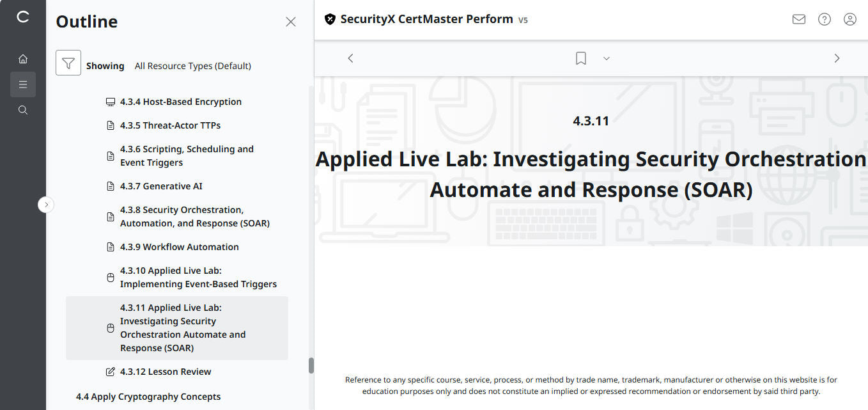
Task: Close the Outline panel with the X
Action: pos(291,21)
